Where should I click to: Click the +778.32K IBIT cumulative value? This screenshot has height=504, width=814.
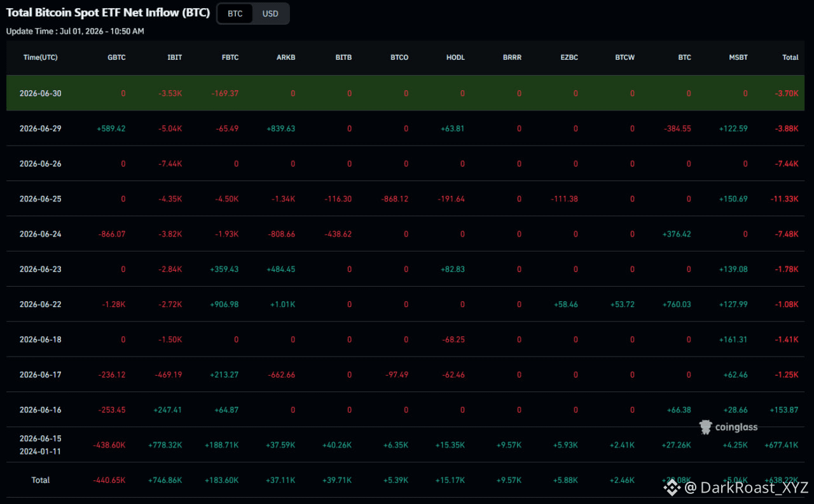tap(165, 445)
